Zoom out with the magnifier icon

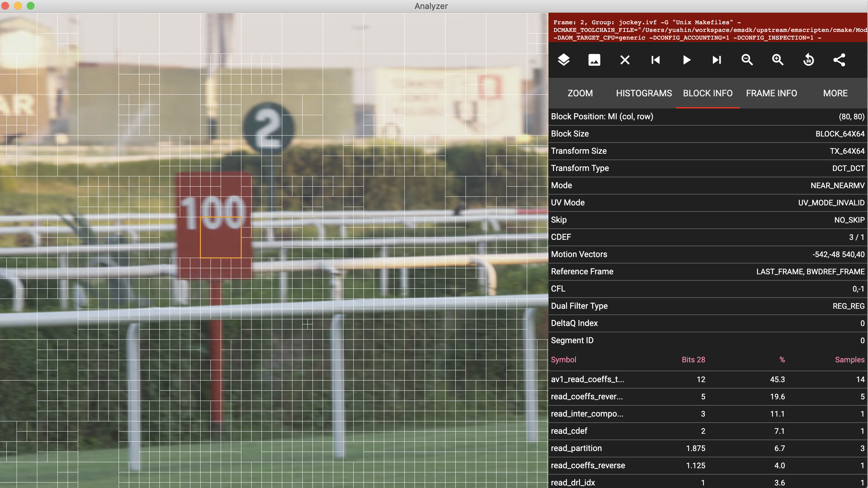[747, 60]
